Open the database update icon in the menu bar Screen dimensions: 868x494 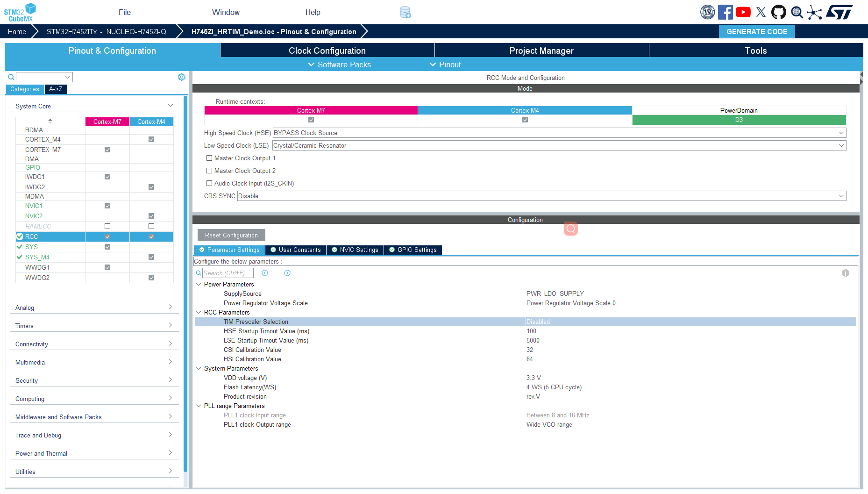point(406,13)
